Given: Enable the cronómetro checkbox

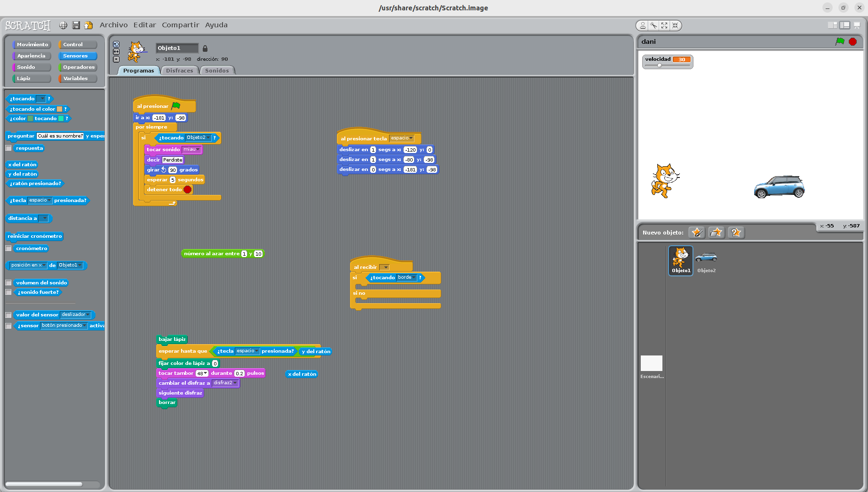Looking at the screenshot, I should [x=8, y=248].
